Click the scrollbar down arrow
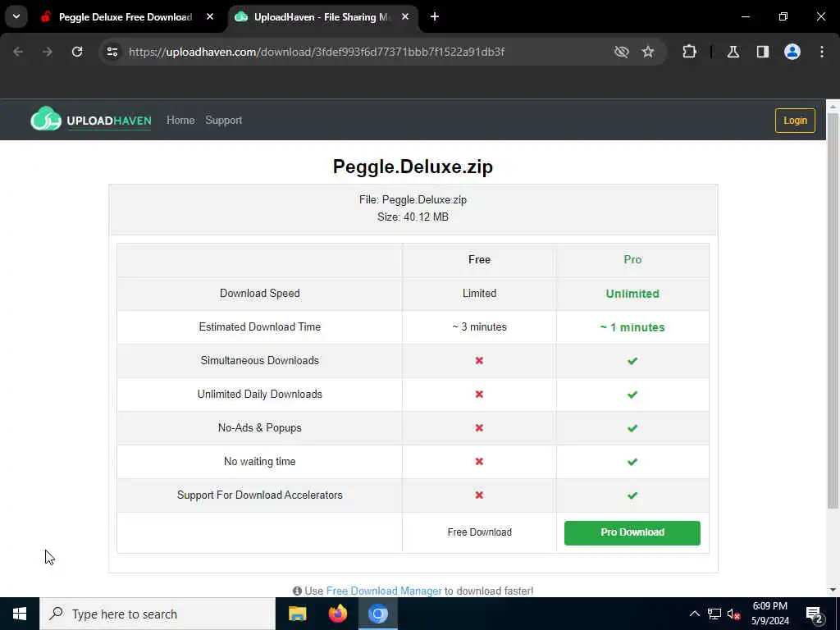 [x=833, y=590]
